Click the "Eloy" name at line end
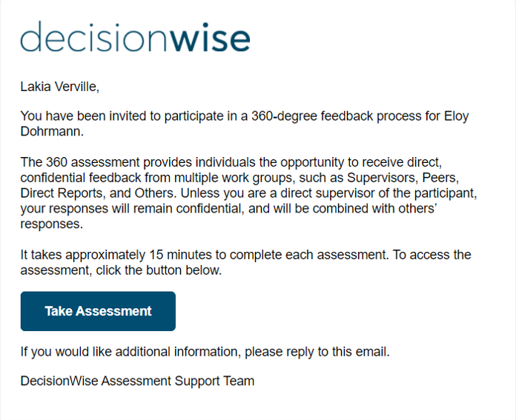Viewport: 516px width, 420px height. (457, 116)
